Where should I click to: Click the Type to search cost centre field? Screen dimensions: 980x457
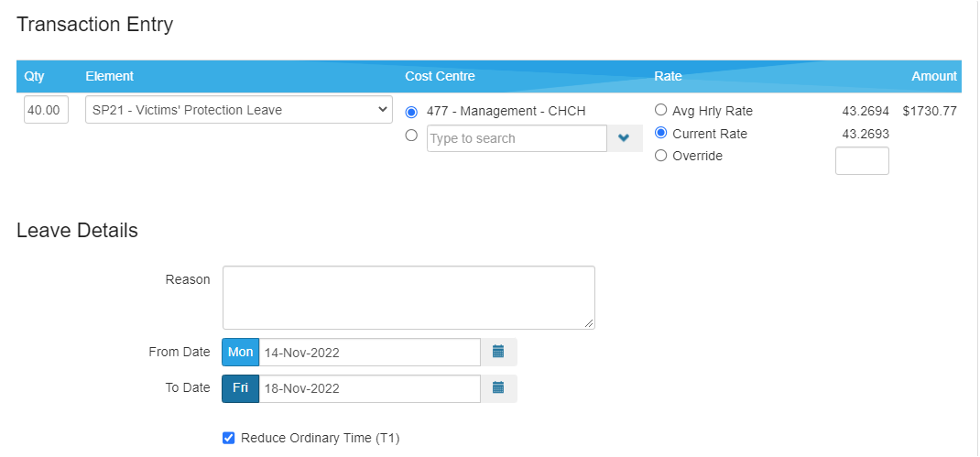click(517, 138)
